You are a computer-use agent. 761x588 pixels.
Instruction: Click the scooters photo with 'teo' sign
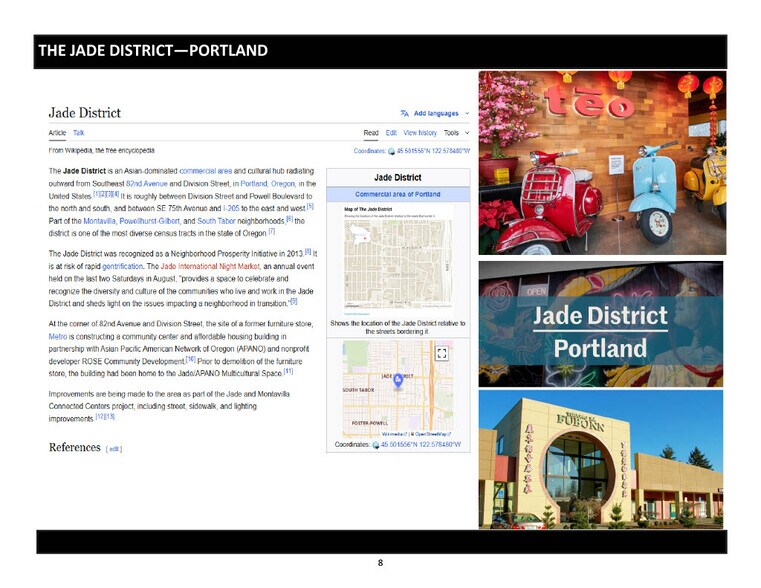(x=602, y=163)
